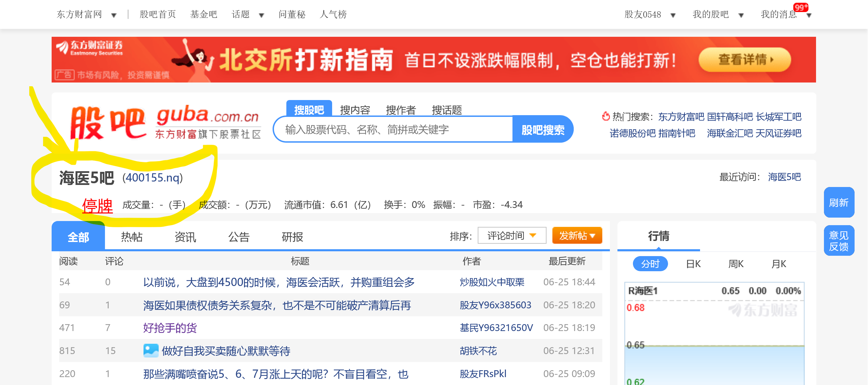Open hot search link 海联金汇吧
This screenshot has height=385, width=868.
[730, 133]
